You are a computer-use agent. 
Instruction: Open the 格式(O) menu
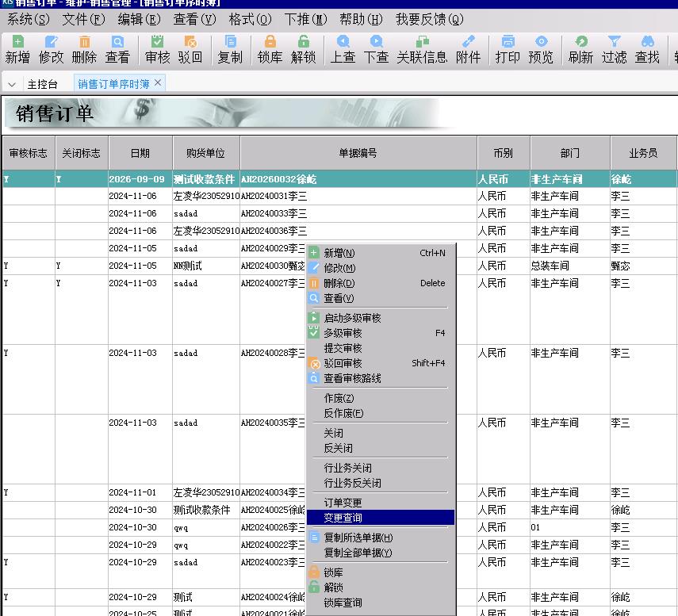250,20
